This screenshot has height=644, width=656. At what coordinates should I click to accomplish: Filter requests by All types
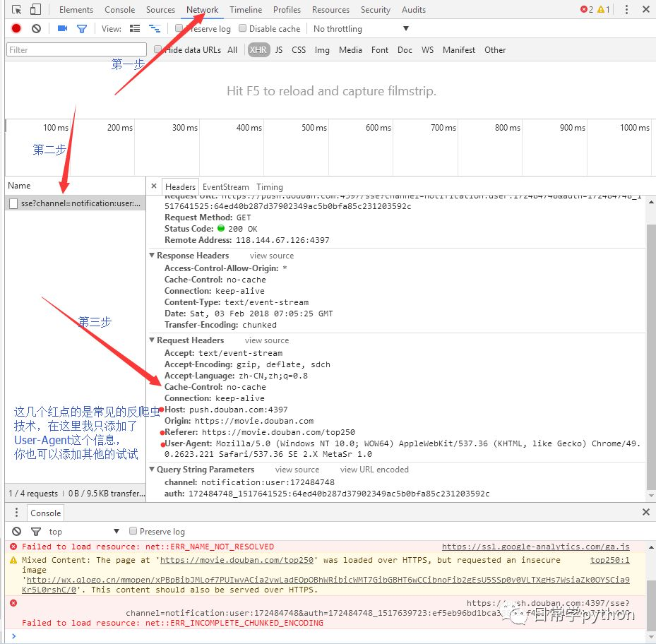pos(232,50)
